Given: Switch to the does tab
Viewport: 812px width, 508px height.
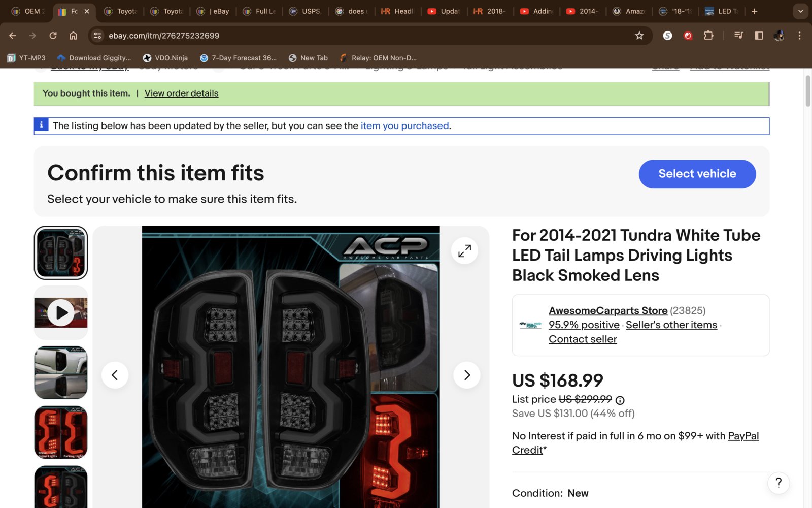Looking at the screenshot, I should (352, 11).
